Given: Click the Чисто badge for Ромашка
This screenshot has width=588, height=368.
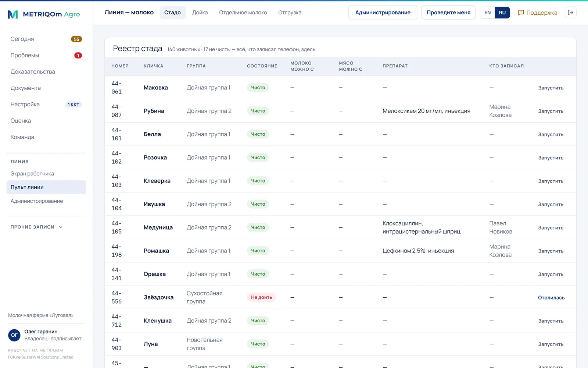Looking at the screenshot, I should [x=258, y=251].
